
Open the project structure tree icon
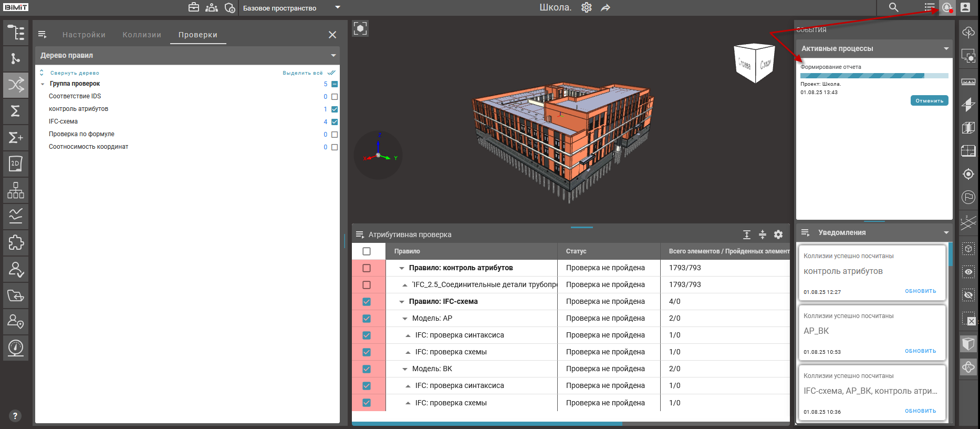[16, 33]
